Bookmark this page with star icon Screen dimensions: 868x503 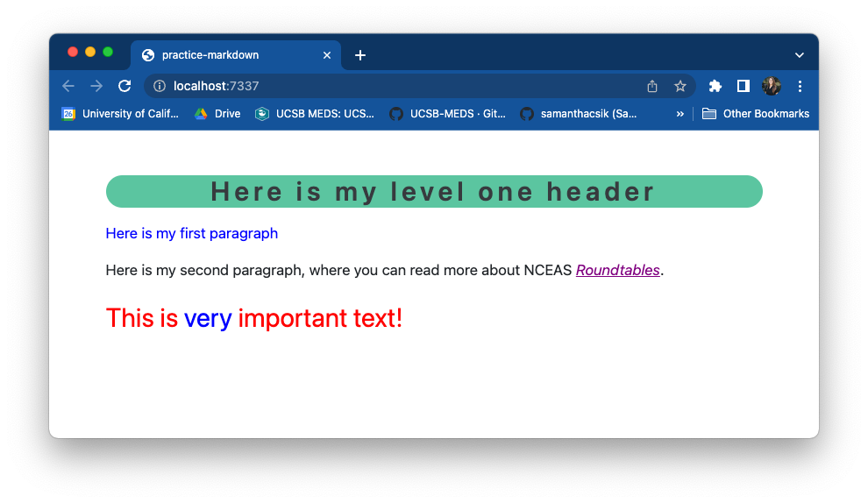click(x=679, y=86)
